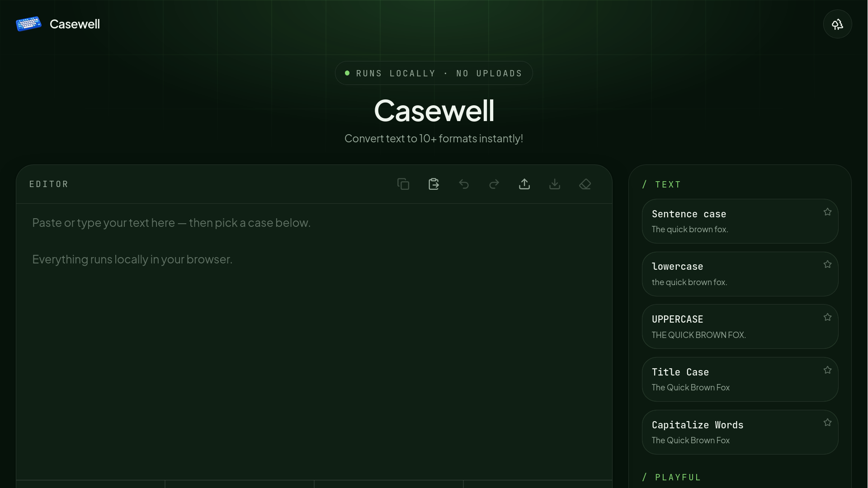Image resolution: width=868 pixels, height=488 pixels.
Task: Upload a file via the upload icon
Action: tap(524, 184)
